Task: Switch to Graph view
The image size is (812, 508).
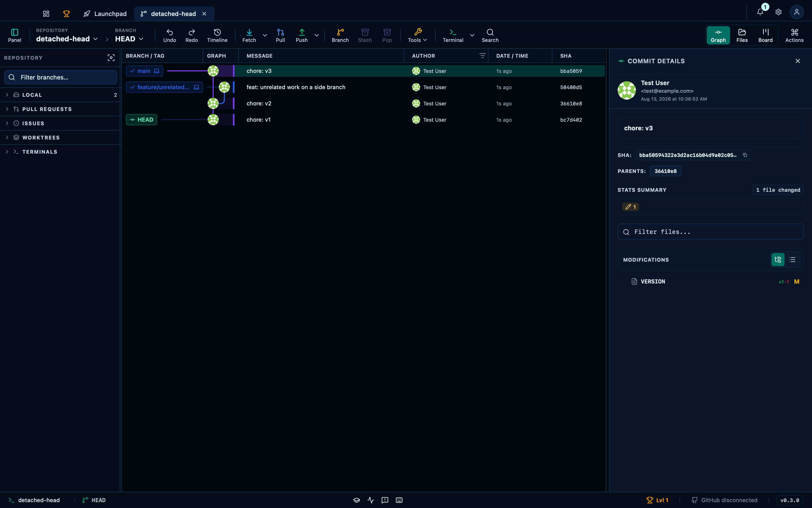Action: 718,35
